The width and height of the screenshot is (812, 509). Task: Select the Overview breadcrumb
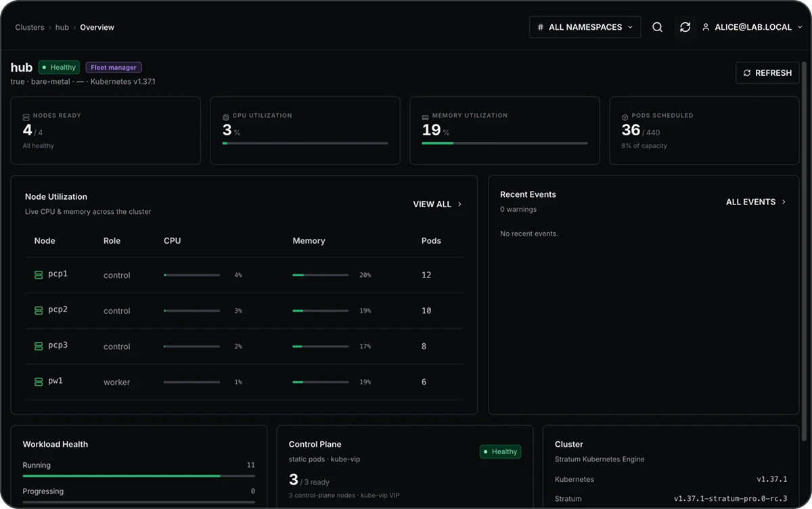97,28
